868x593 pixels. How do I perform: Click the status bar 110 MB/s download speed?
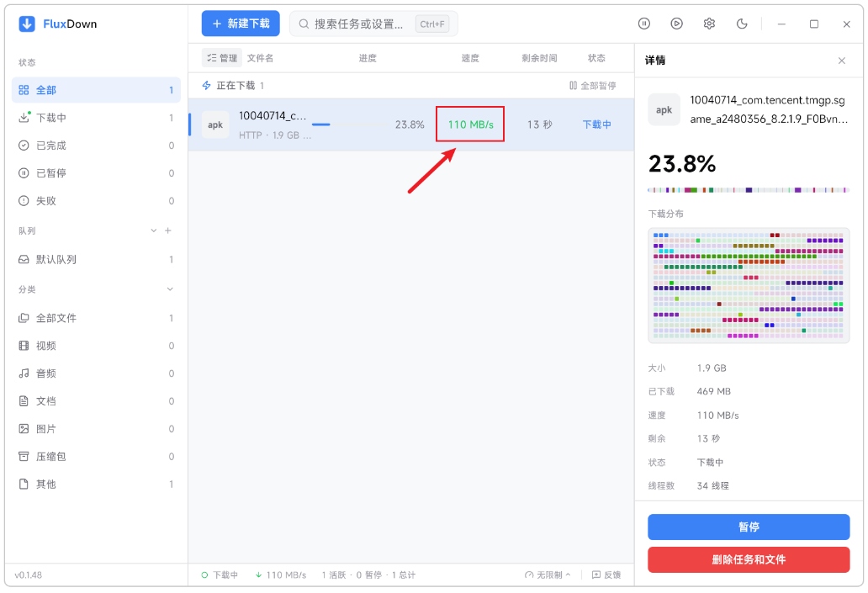click(281, 574)
